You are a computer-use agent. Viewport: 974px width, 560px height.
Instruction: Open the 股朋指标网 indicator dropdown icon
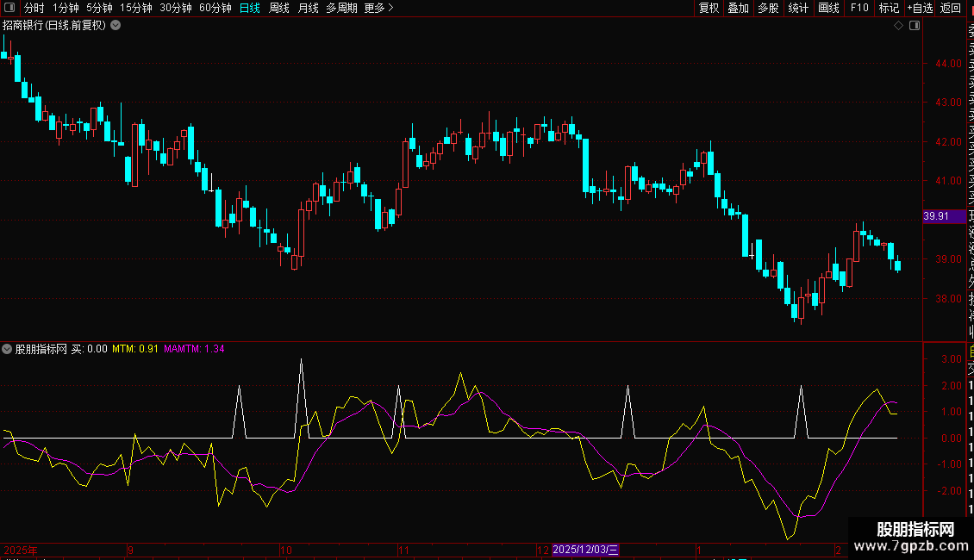(x=7, y=349)
